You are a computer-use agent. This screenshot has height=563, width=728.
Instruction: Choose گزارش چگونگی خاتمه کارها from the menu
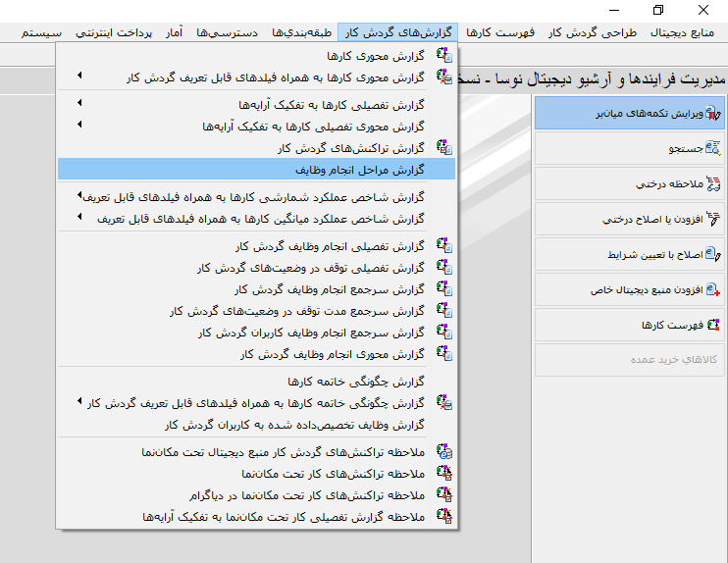coord(355,381)
